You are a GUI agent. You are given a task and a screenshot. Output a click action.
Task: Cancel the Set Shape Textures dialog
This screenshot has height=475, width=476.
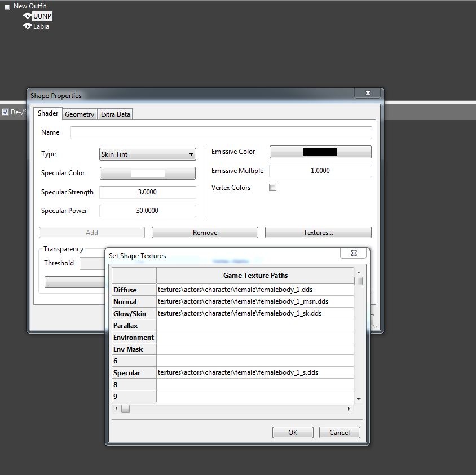tap(340, 433)
